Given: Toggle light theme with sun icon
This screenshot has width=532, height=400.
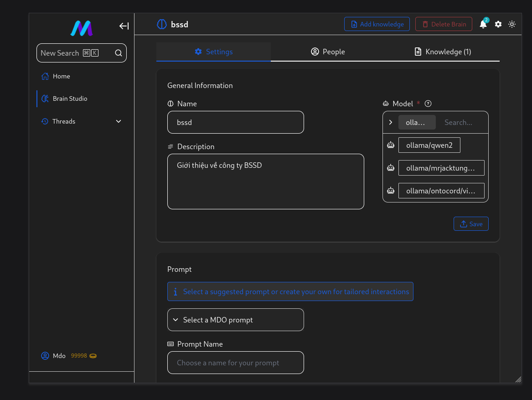Looking at the screenshot, I should click(x=512, y=24).
